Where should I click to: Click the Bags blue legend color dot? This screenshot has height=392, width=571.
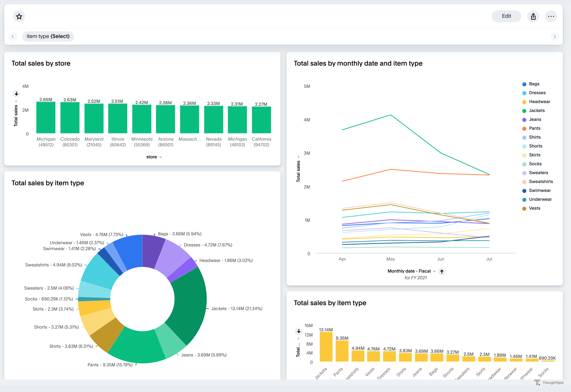click(x=524, y=84)
